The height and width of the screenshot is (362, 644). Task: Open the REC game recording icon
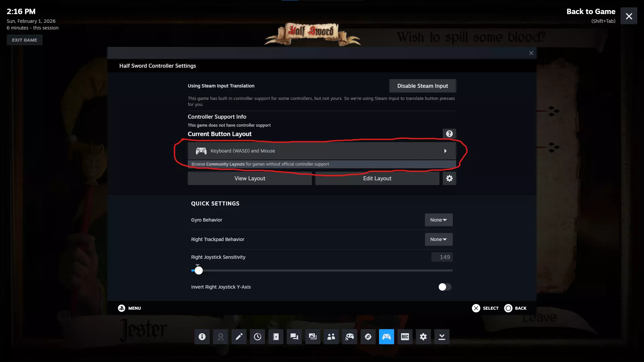coord(405,337)
